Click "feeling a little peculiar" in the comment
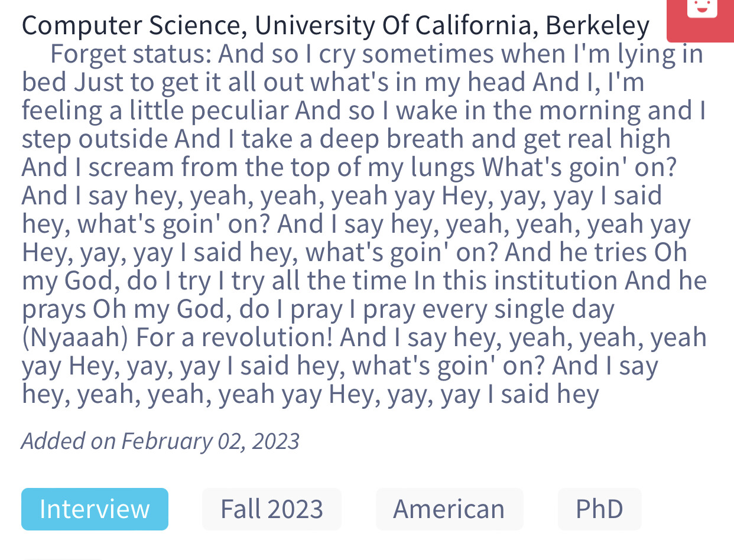 click(x=155, y=110)
